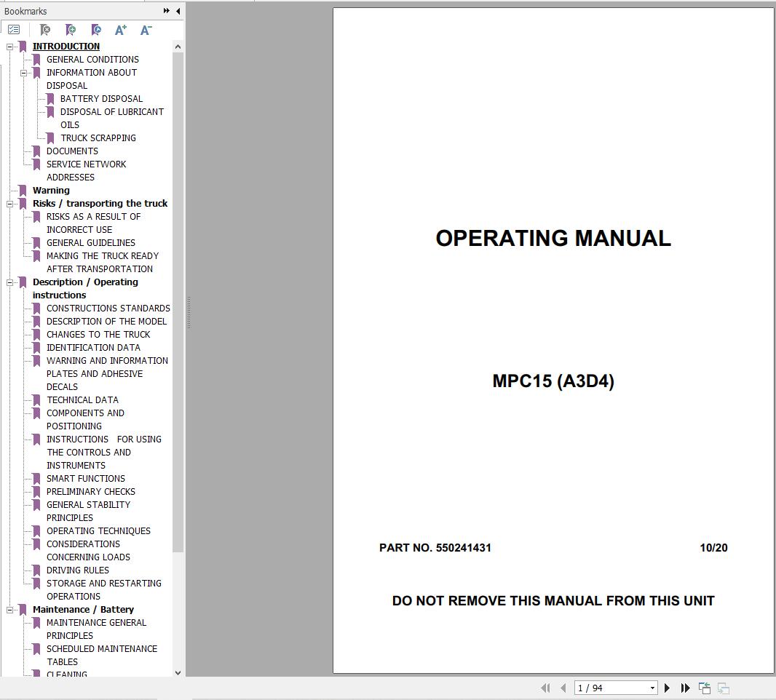
Task: Go to the next page
Action: (667, 688)
